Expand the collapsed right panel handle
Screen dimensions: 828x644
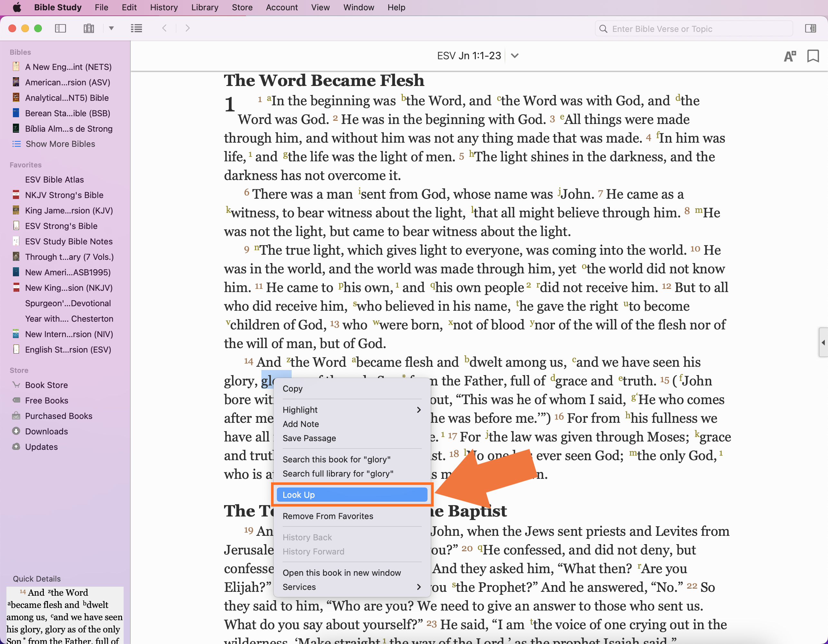[x=823, y=343]
